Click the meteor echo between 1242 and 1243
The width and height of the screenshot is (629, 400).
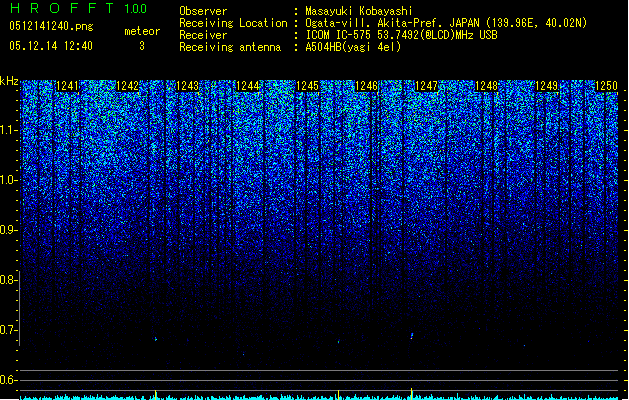[156, 339]
